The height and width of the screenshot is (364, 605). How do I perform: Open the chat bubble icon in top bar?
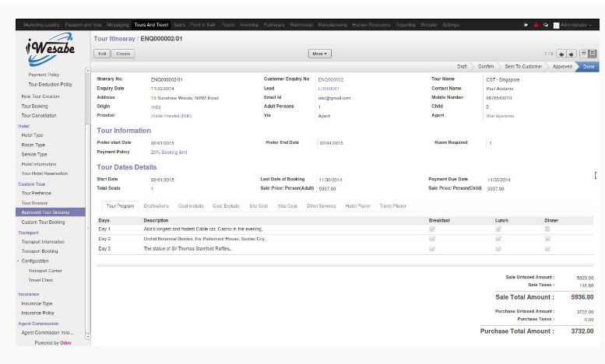545,25
